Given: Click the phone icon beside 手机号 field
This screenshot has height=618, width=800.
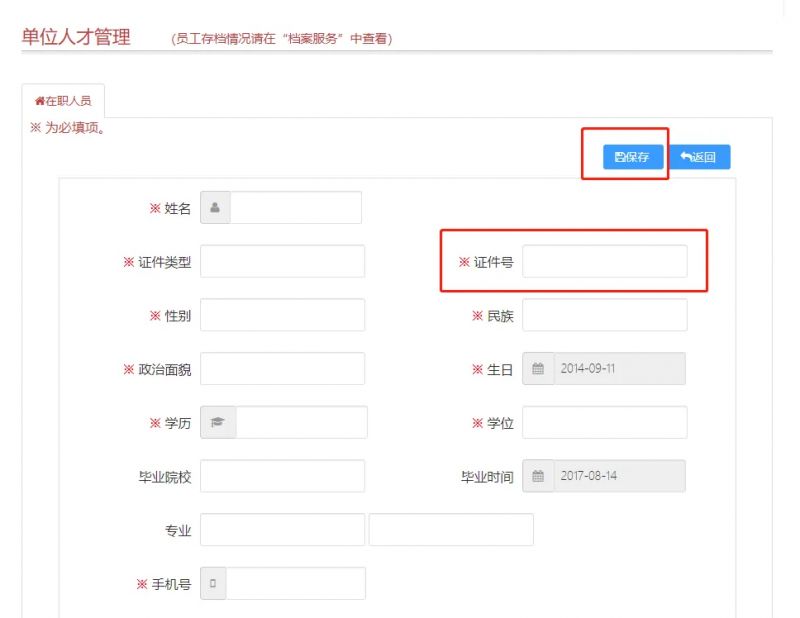Looking at the screenshot, I should click(x=213, y=583).
